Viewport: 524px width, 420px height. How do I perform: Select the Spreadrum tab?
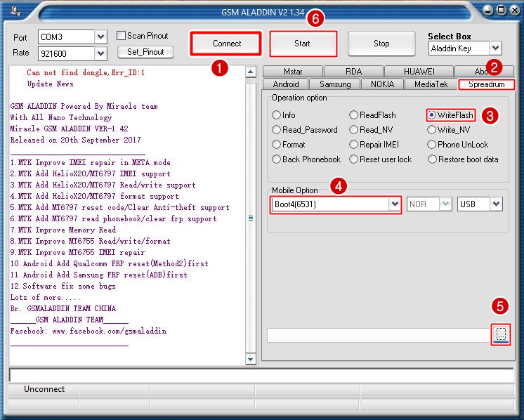[x=487, y=84]
